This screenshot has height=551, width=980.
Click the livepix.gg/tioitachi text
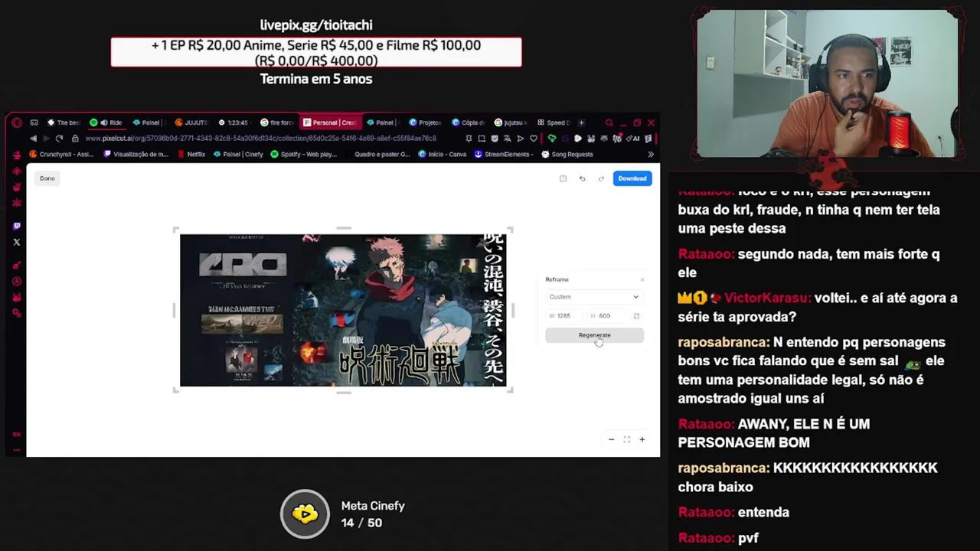tap(316, 25)
